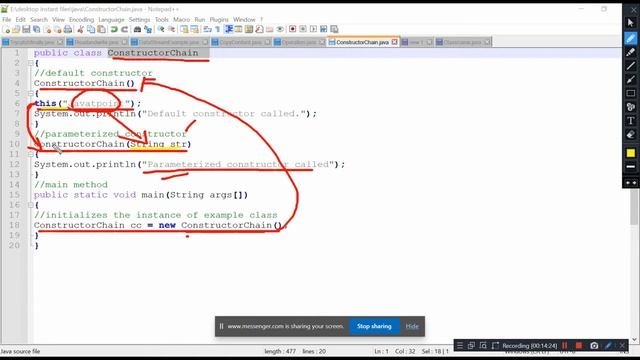Open the Edit menu
This screenshot has height=360, width=640.
20,20
